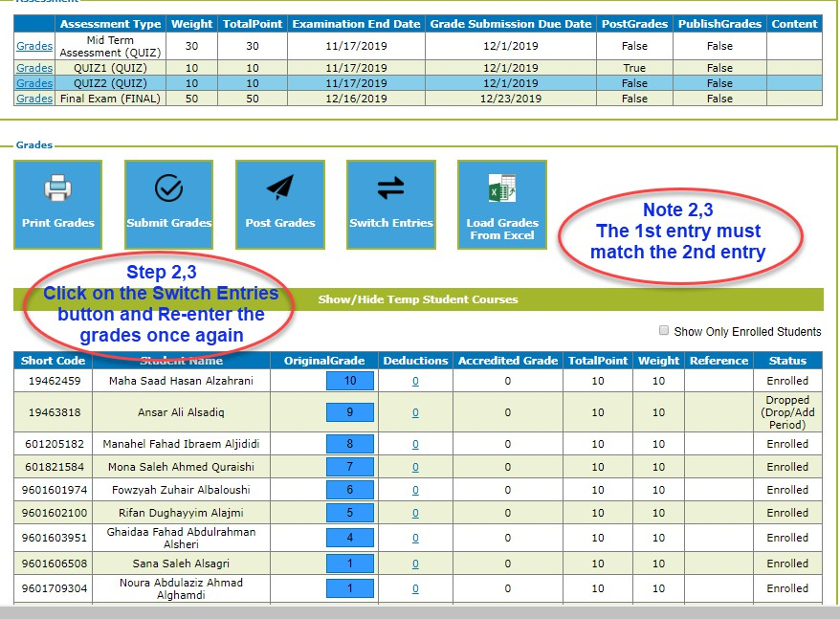Viewport: 840px width, 619px height.
Task: Click the Dropped (Drop/Add Period) status
Action: coord(787,412)
